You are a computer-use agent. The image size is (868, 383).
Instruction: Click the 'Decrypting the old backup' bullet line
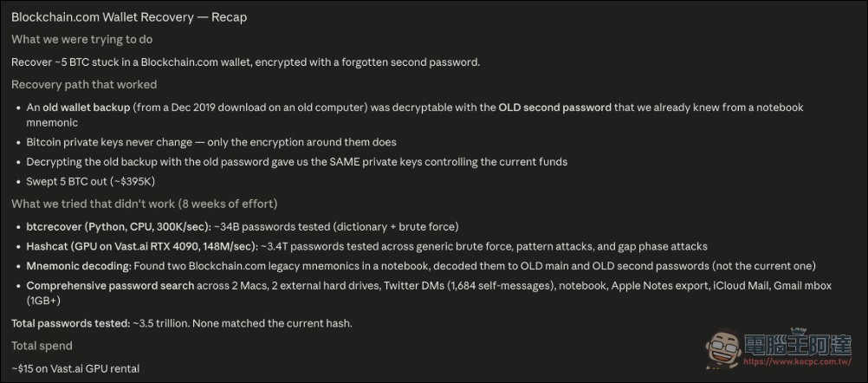[297, 161]
